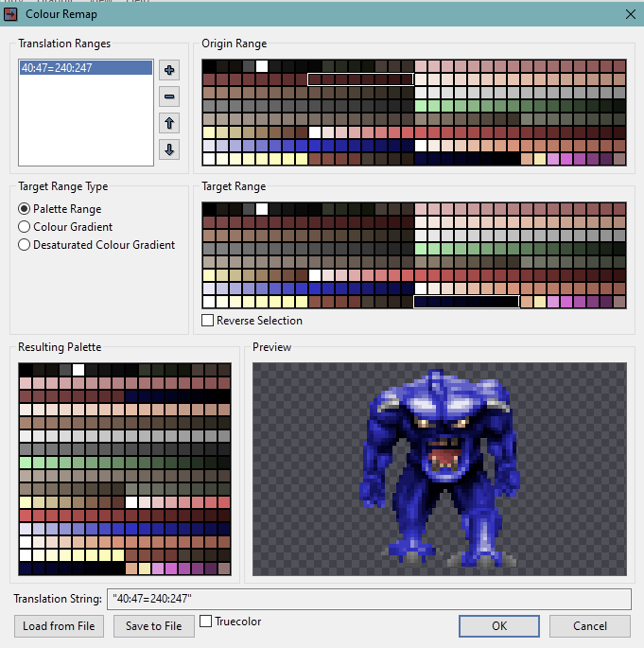Screen dimensions: 644x648
Task: Remove the selected translation range with minus button
Action: point(169,96)
